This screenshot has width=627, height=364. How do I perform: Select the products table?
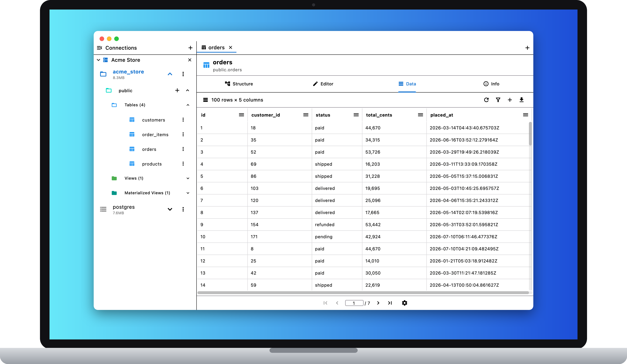[x=152, y=164]
